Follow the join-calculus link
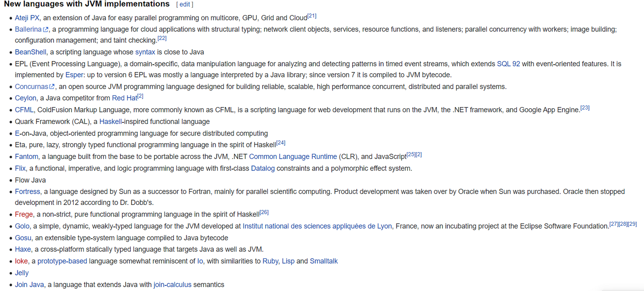The width and height of the screenshot is (644, 291). point(172,285)
